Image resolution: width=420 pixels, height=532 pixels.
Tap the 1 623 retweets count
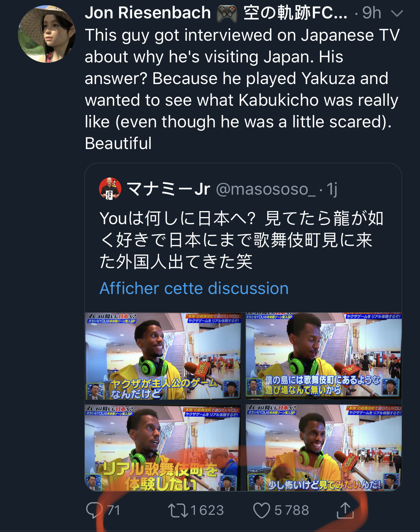pos(207,510)
